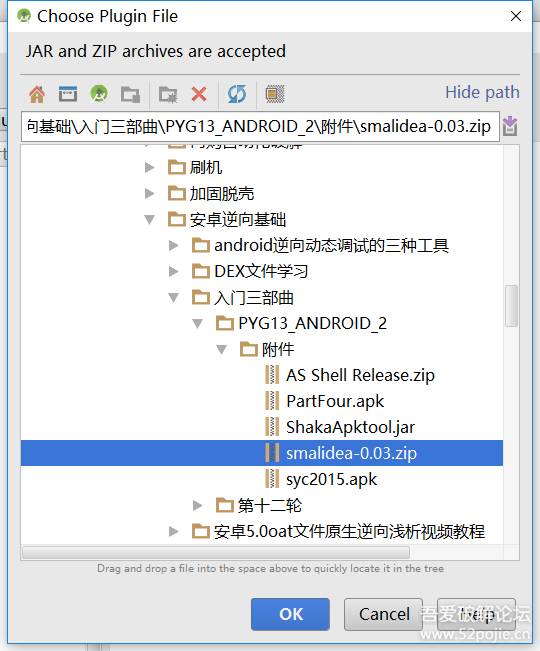
Task: Select android逆向动态调试的三种工具 folder
Action: coord(320,245)
